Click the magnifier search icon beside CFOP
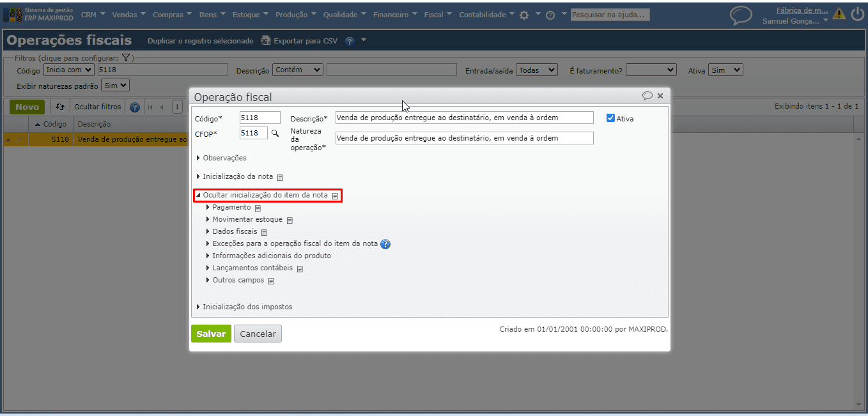Viewport: 868px width, 416px height. (275, 133)
